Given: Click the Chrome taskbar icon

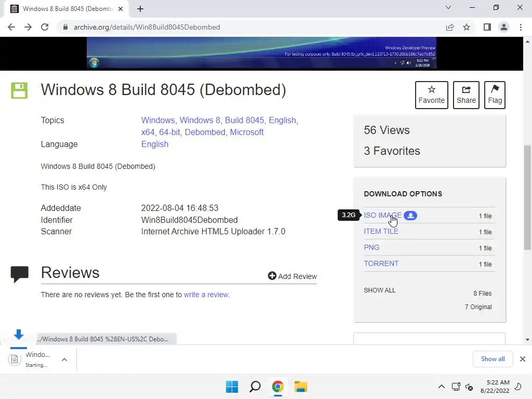Looking at the screenshot, I should click(x=278, y=387).
